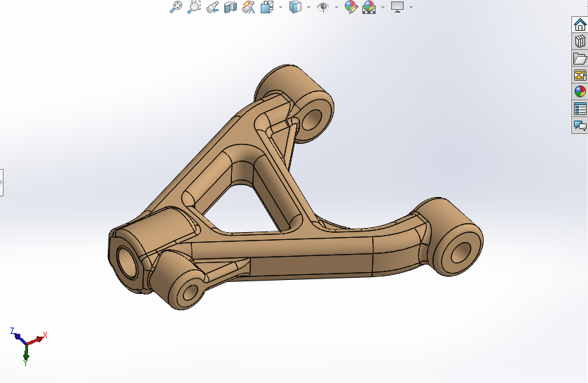This screenshot has height=383, width=588.
Task: Expand the View Settings dropdown arrow
Action: tap(411, 7)
